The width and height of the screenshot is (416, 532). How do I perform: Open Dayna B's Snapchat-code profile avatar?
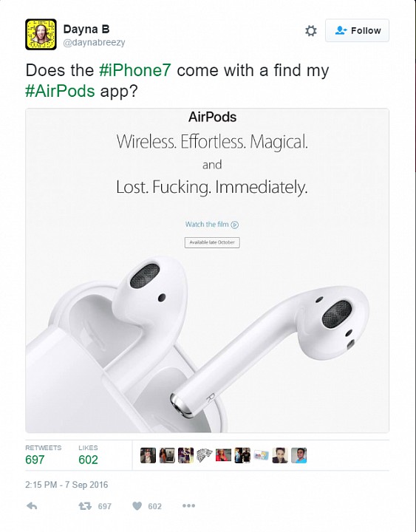(41, 34)
